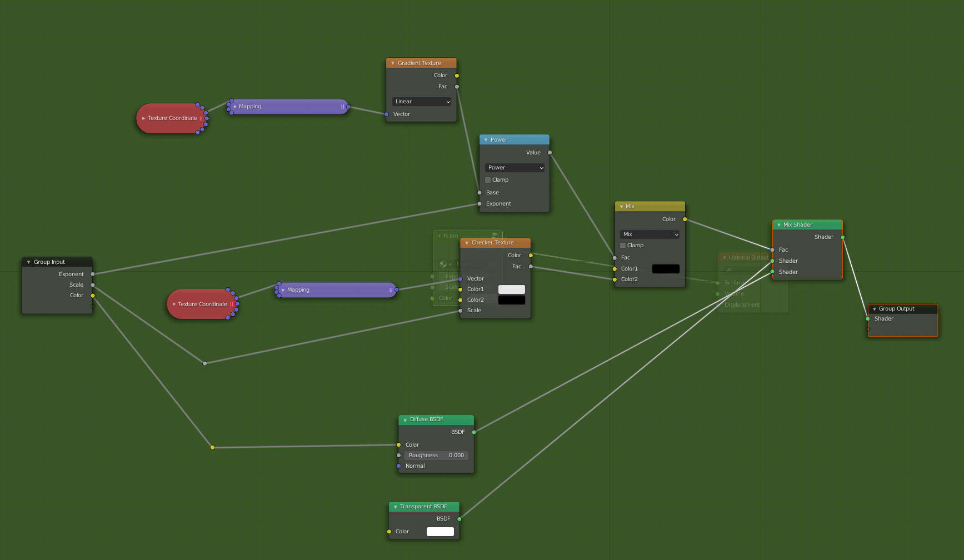
Task: Select the Mapping node wired to Gradient Texture
Action: coord(288,107)
